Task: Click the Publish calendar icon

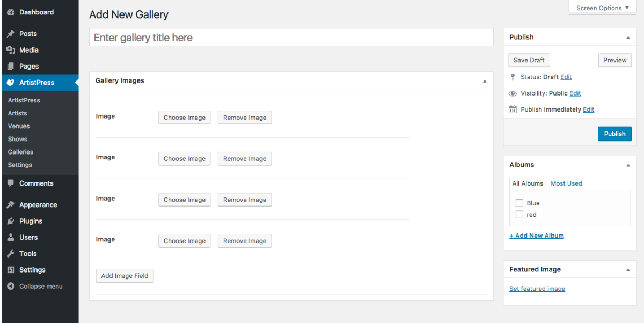Action: click(513, 109)
